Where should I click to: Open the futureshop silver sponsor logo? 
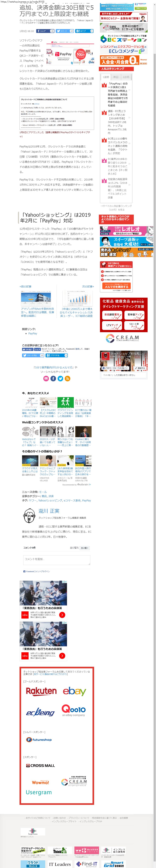[x=39, y=740]
